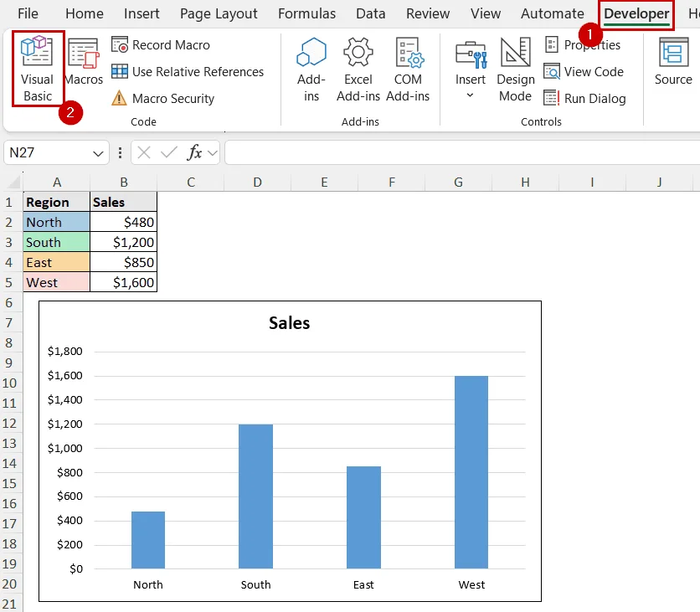The width and height of the screenshot is (700, 612).
Task: Select column H header
Action: tap(526, 183)
